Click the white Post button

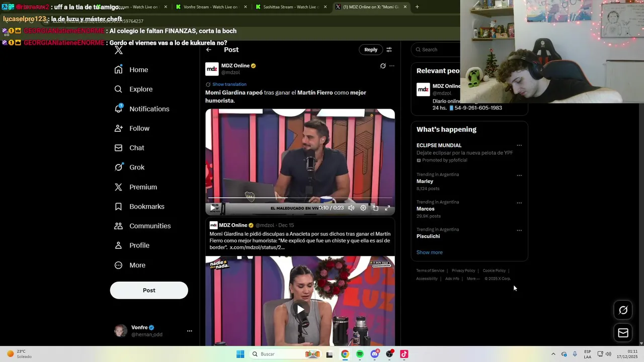click(x=149, y=290)
